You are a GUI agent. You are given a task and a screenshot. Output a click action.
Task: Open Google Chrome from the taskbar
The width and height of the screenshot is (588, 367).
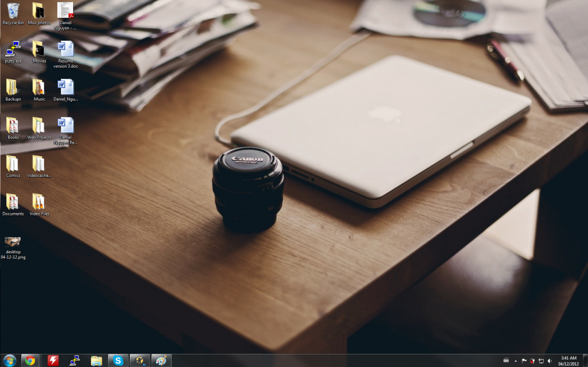pos(30,361)
